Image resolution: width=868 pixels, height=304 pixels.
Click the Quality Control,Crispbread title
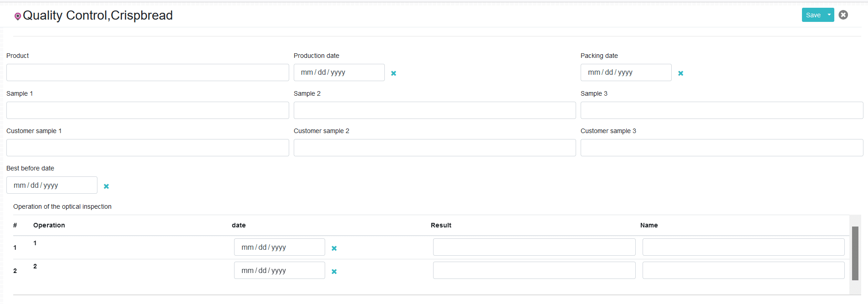(x=97, y=15)
